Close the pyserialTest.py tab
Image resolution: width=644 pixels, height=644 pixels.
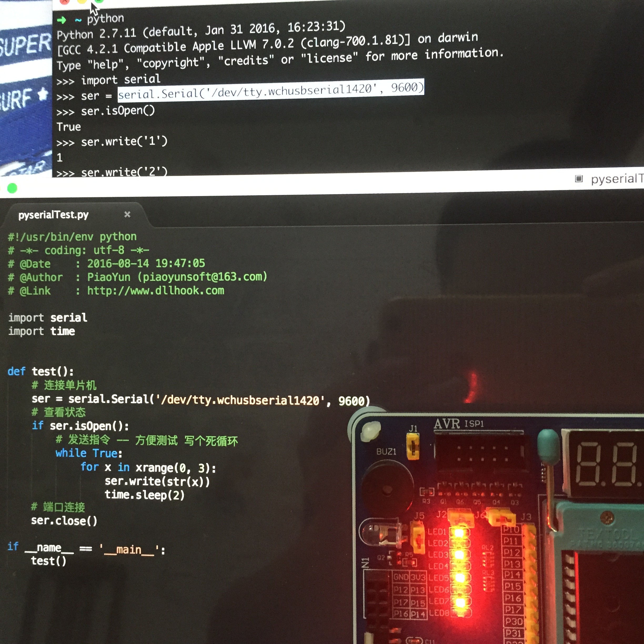(127, 214)
